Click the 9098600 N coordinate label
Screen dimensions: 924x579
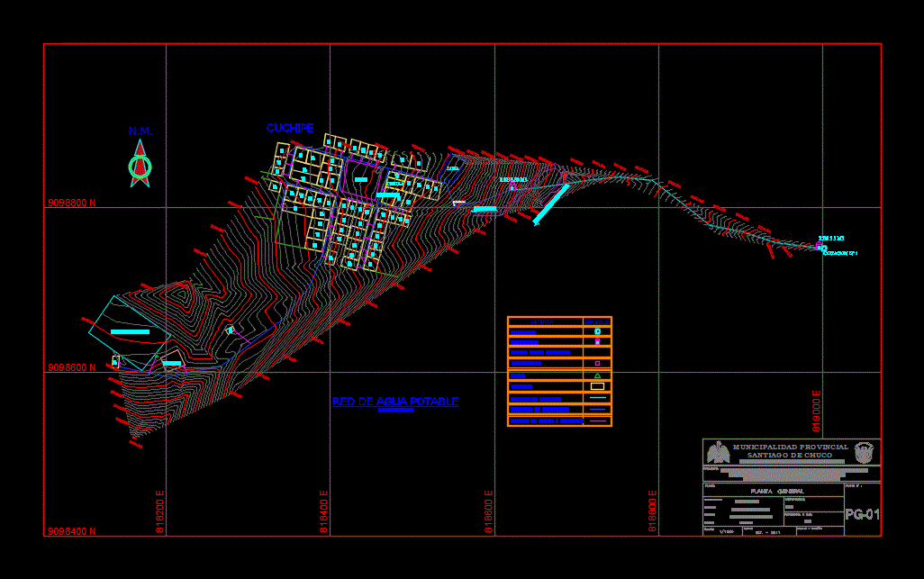pos(71,367)
